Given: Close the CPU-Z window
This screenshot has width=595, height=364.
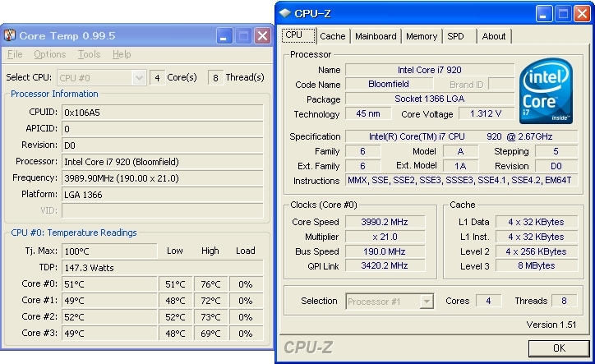Looking at the screenshot, I should click(x=582, y=14).
